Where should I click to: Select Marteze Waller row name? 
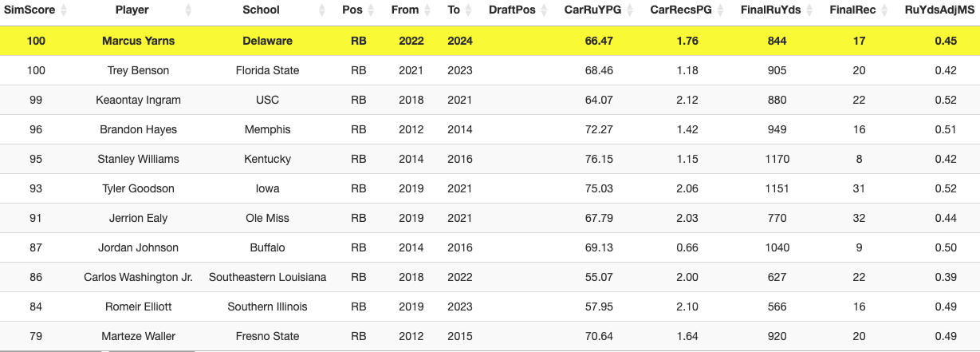click(x=138, y=336)
